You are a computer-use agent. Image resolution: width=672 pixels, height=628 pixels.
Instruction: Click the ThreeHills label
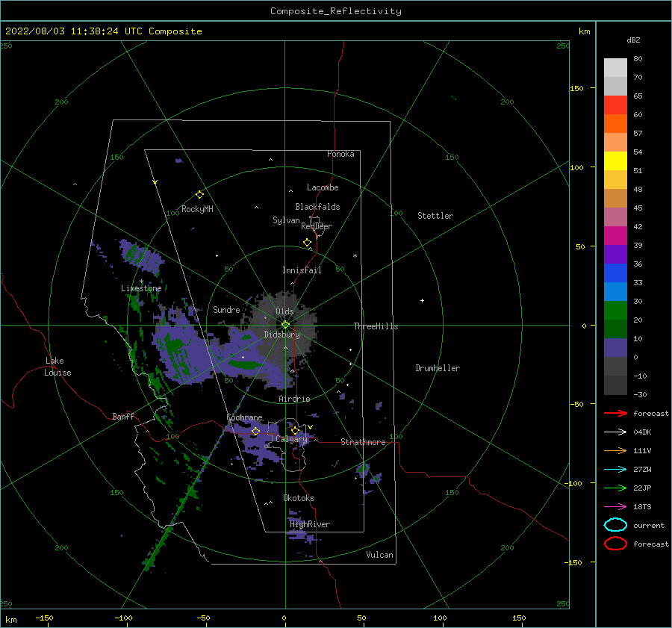[x=376, y=326]
